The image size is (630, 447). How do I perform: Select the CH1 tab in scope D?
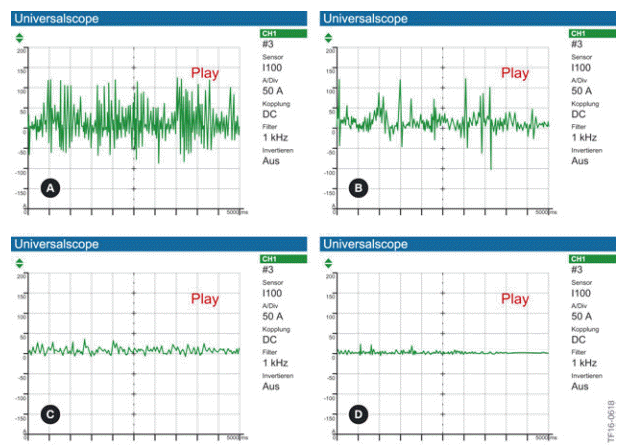tap(592, 259)
